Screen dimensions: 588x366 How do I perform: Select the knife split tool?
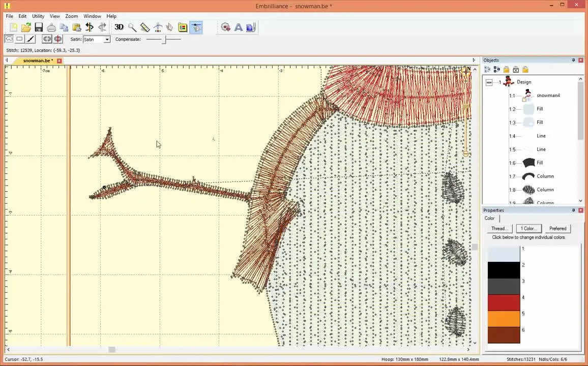coord(31,39)
